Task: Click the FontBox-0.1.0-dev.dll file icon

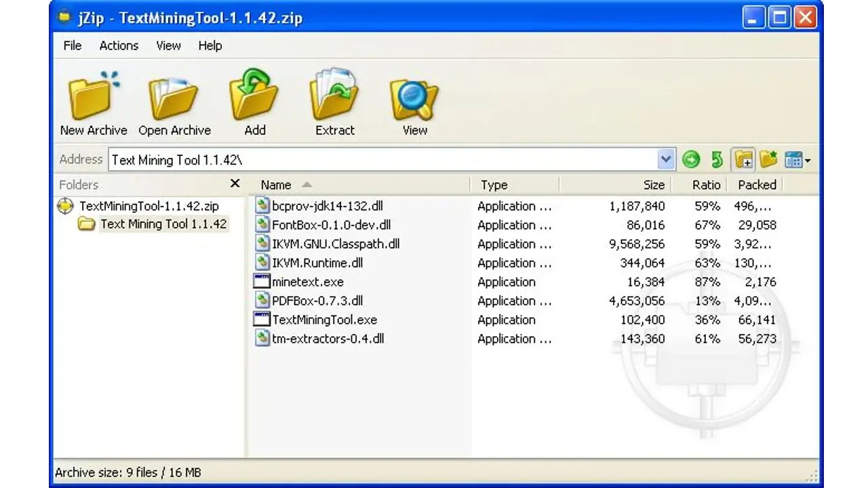Action: coord(262,224)
